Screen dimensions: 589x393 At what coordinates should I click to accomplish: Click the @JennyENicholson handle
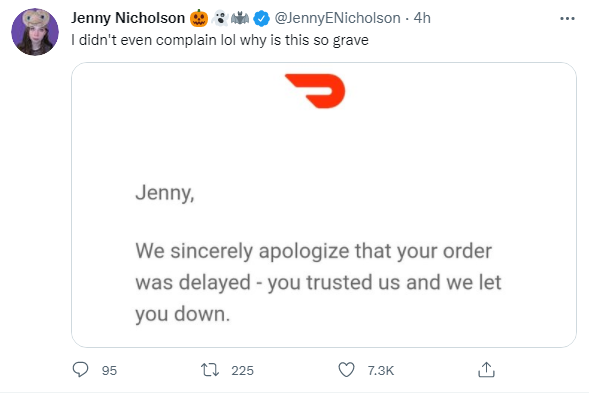[337, 18]
